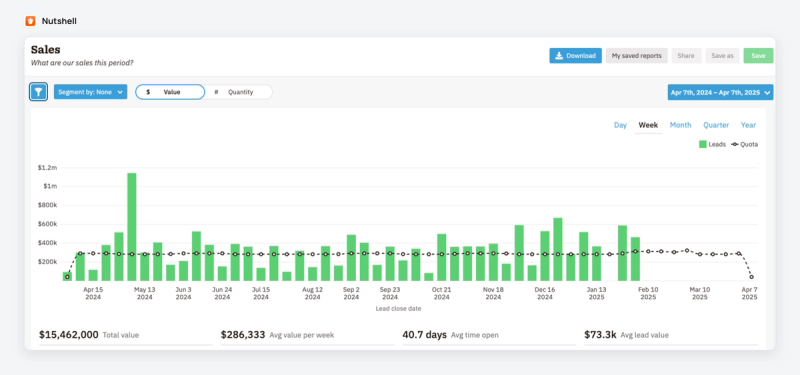The width and height of the screenshot is (800, 375).
Task: Click the chevron on Segment by dropdown
Action: coord(120,92)
